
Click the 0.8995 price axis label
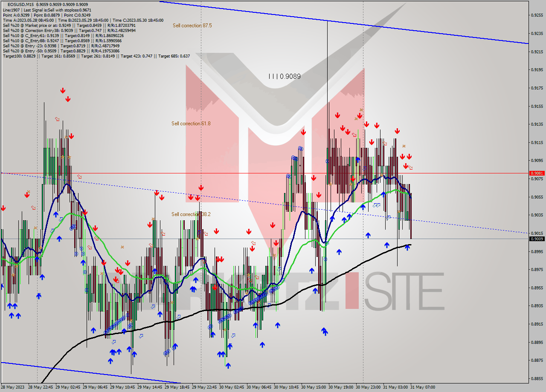[536, 251]
